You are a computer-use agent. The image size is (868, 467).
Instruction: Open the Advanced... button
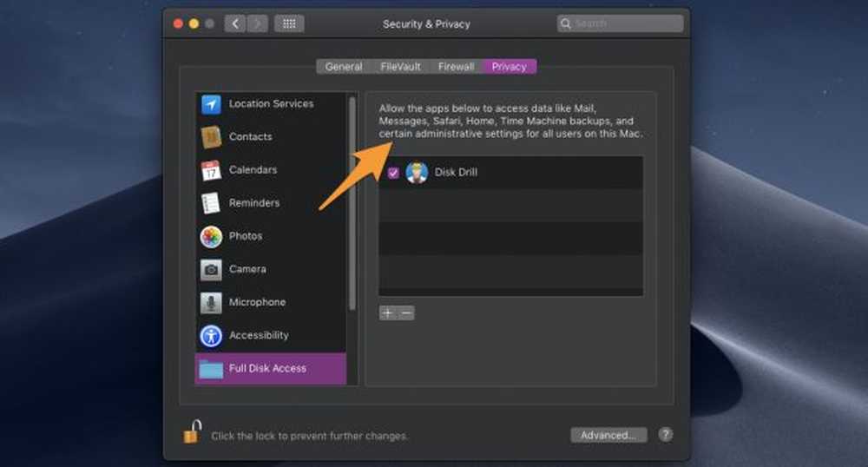pos(608,435)
